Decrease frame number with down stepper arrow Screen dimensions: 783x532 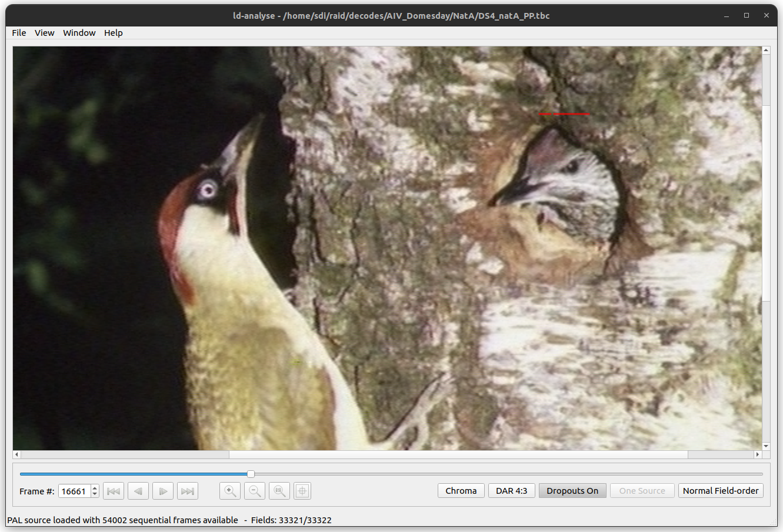coord(95,494)
